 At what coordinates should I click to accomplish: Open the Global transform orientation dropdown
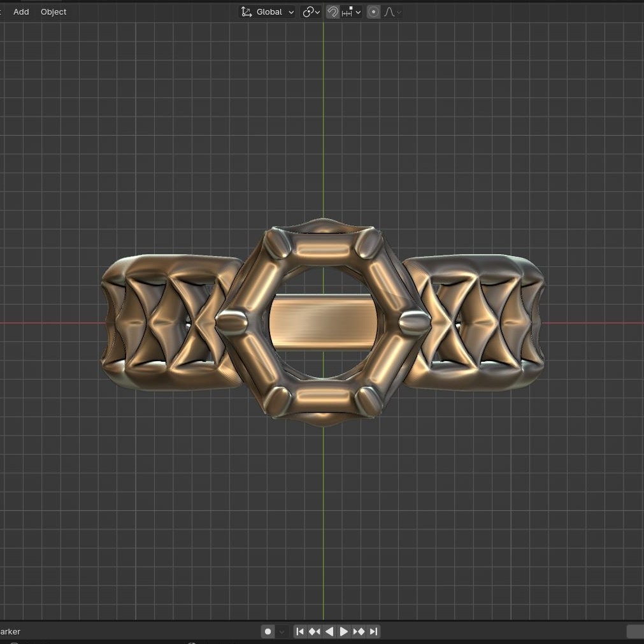coord(267,12)
